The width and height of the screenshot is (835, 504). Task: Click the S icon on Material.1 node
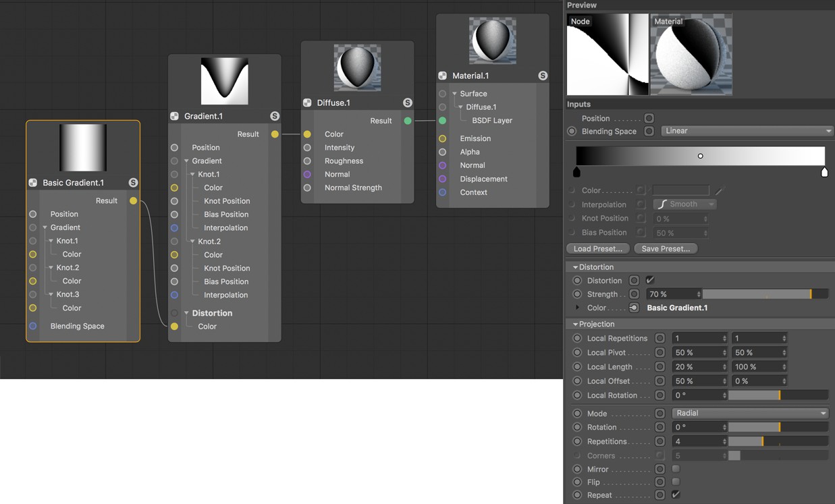[x=543, y=76]
